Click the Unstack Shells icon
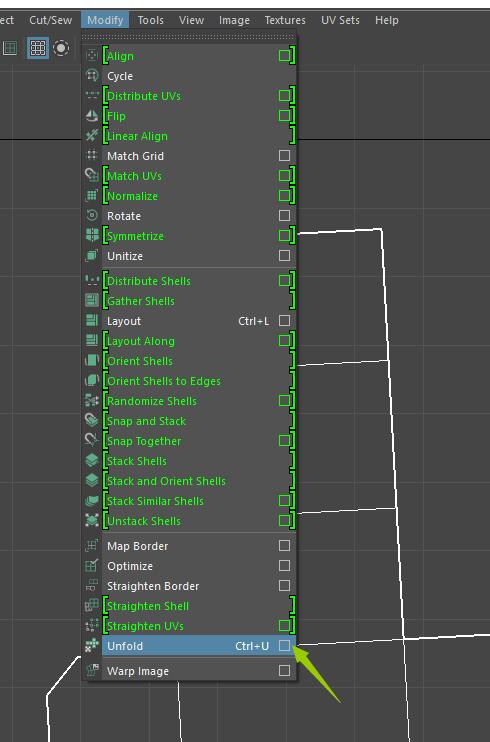This screenshot has height=742, width=490. coord(91,521)
